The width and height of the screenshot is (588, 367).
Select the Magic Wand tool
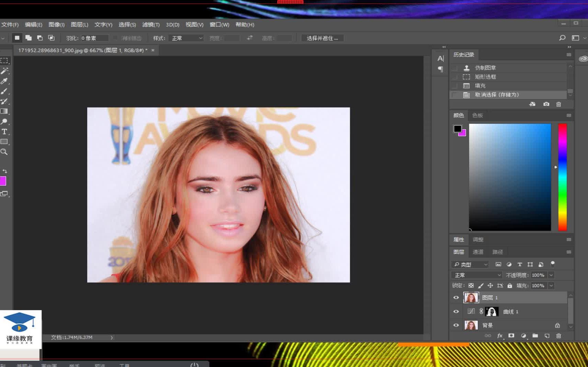point(4,71)
